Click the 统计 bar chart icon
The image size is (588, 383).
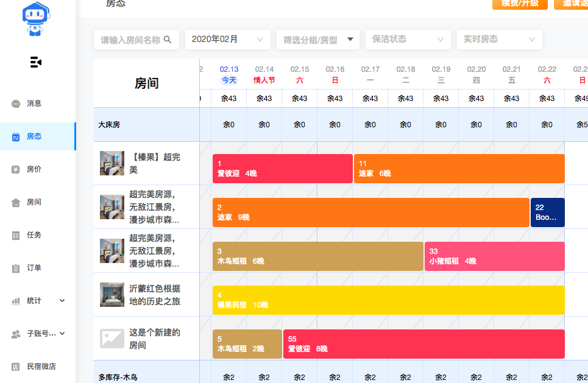tap(16, 301)
